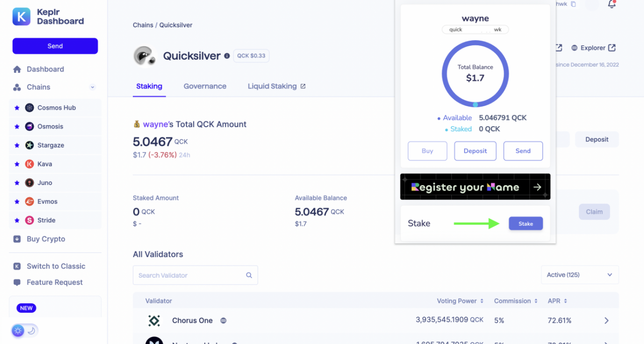Click the Chorus One validator name

coord(192,320)
